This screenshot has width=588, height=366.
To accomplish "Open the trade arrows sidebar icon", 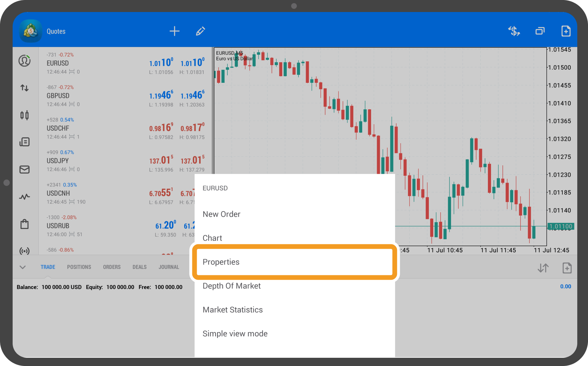I will coord(24,88).
